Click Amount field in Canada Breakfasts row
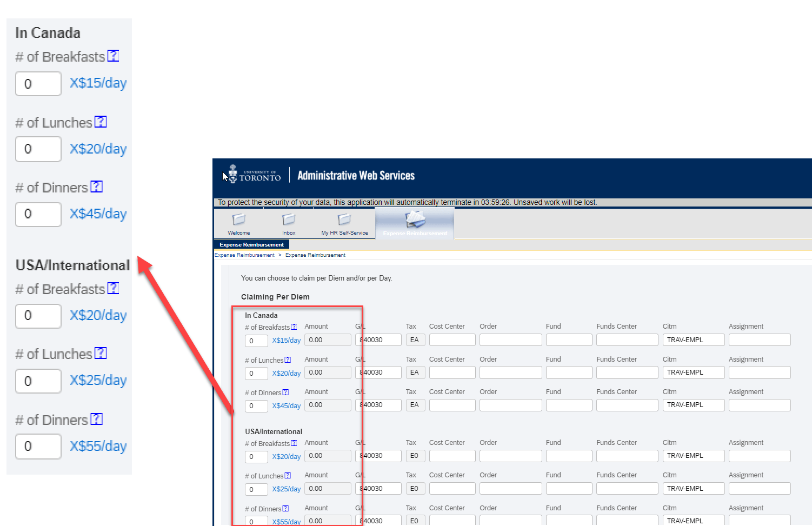The width and height of the screenshot is (812, 526). click(328, 340)
